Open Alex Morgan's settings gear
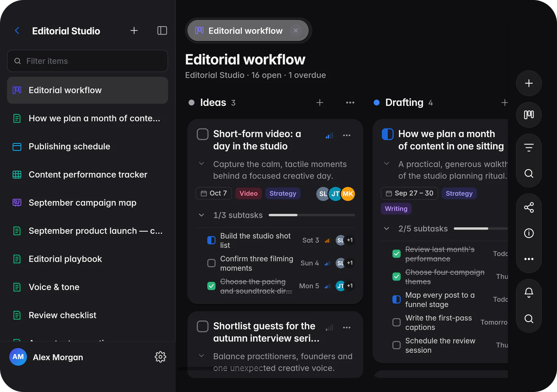This screenshot has height=392, width=557. [x=160, y=357]
